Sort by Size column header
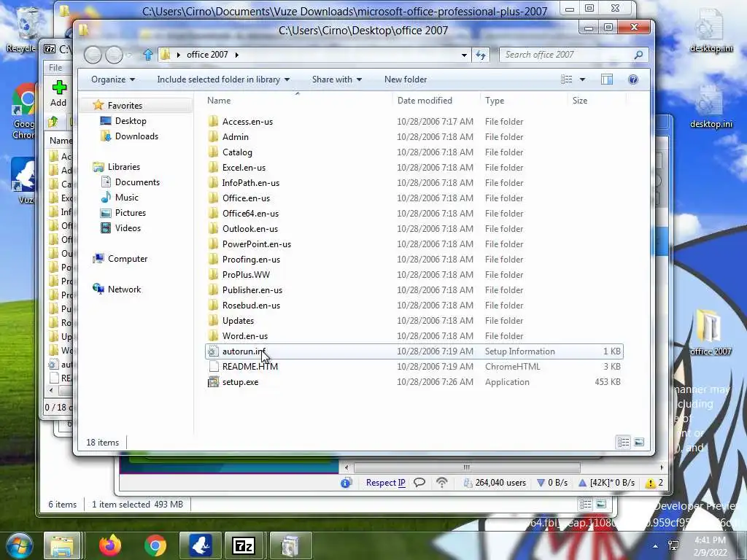747x560 pixels. (x=580, y=101)
